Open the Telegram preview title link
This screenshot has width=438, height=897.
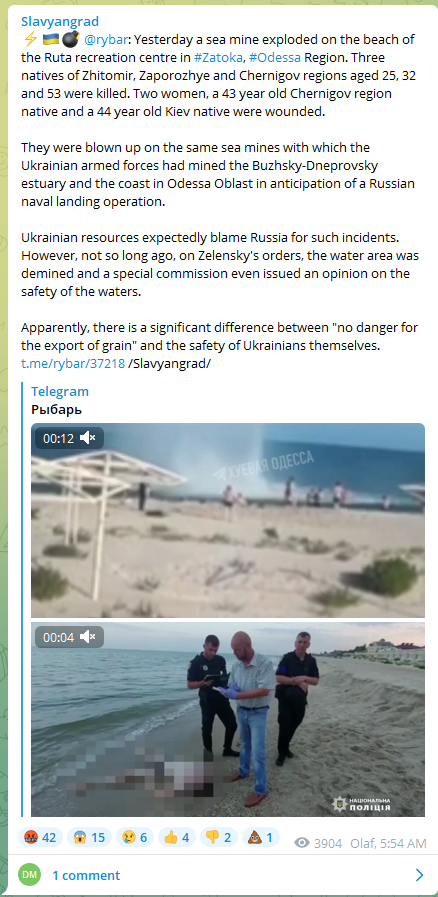(60, 391)
